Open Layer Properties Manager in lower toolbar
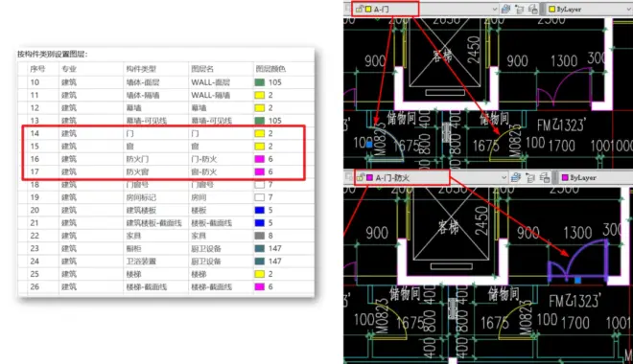Image resolution: width=633 pixels, height=364 pixels. point(516,177)
